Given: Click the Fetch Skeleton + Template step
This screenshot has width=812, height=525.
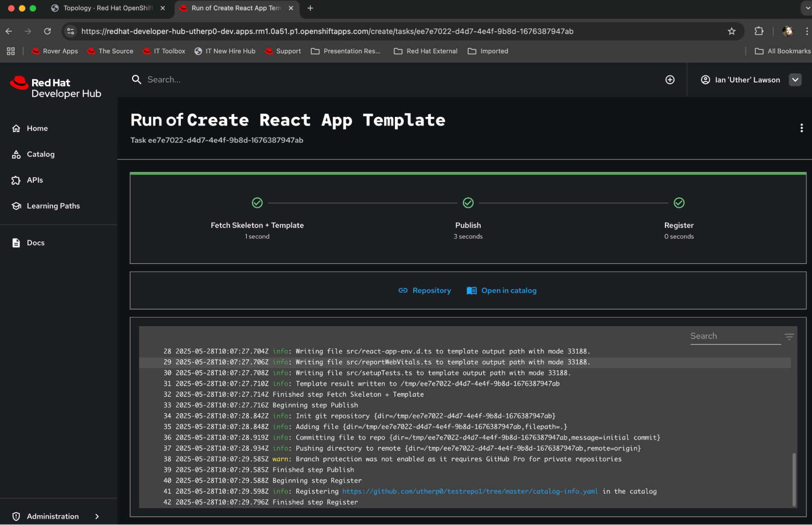Looking at the screenshot, I should pos(257,225).
